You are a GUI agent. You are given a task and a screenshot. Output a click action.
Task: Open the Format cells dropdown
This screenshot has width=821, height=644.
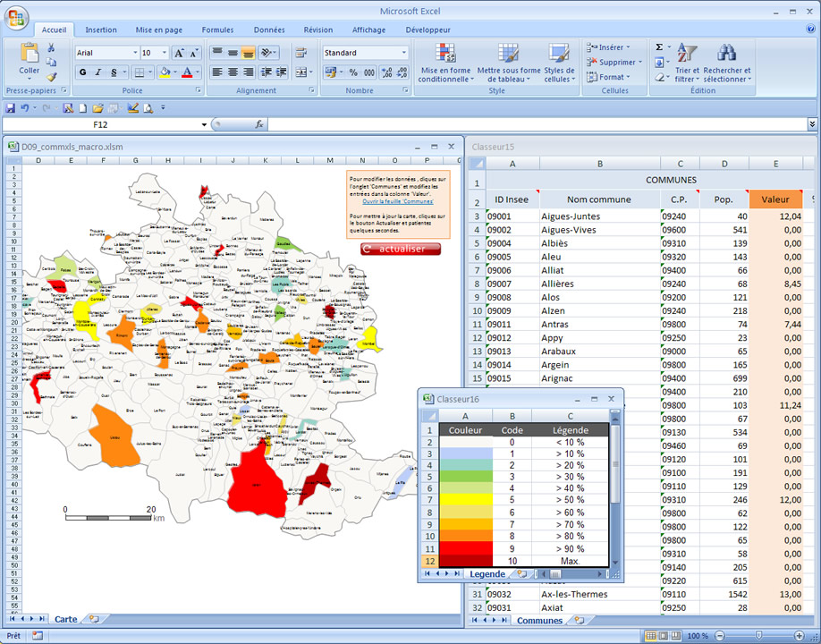point(608,77)
